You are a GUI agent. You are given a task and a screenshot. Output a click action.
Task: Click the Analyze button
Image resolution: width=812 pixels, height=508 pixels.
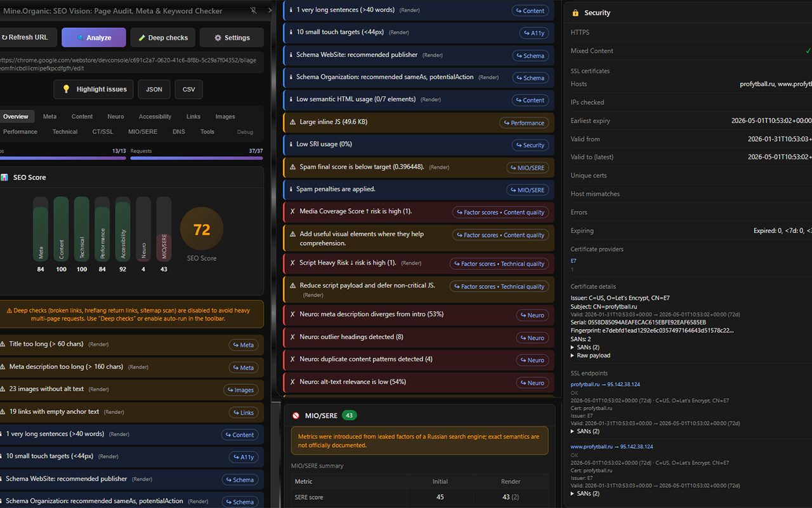coord(94,37)
